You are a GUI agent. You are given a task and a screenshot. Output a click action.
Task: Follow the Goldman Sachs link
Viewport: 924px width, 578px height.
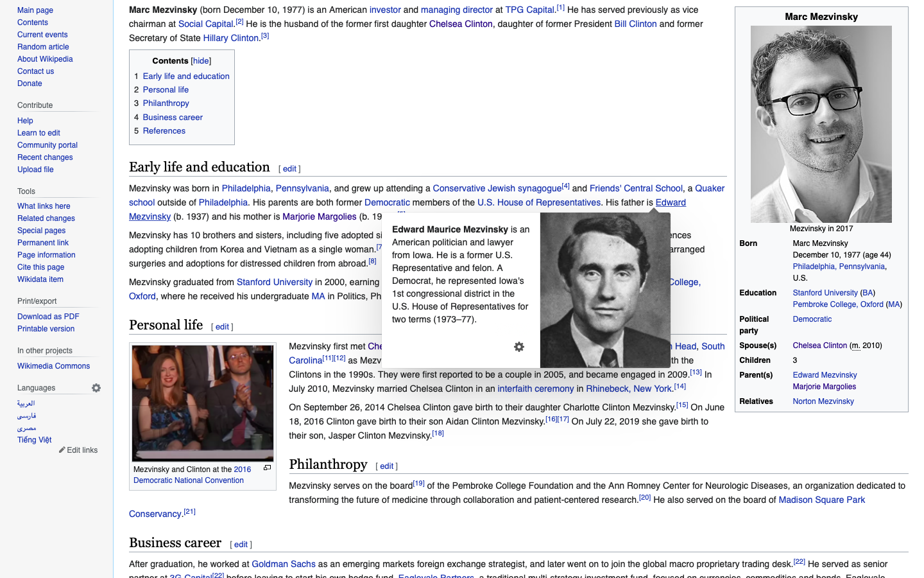[283, 564]
